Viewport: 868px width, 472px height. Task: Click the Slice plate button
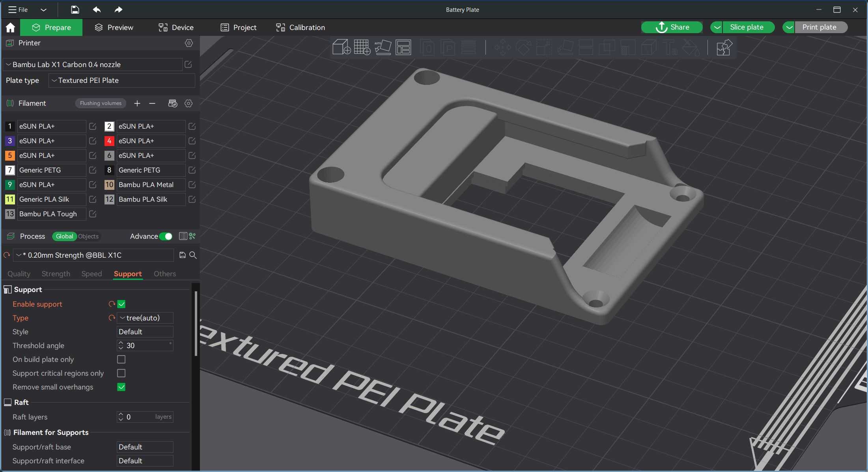(x=748, y=27)
